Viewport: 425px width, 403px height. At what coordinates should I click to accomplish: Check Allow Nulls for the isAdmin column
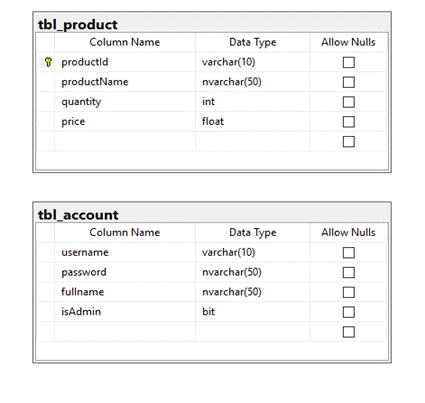click(x=348, y=312)
